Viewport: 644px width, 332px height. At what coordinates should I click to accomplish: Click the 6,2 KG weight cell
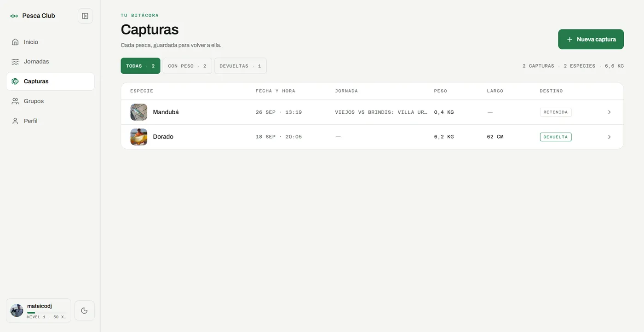pyautogui.click(x=444, y=137)
